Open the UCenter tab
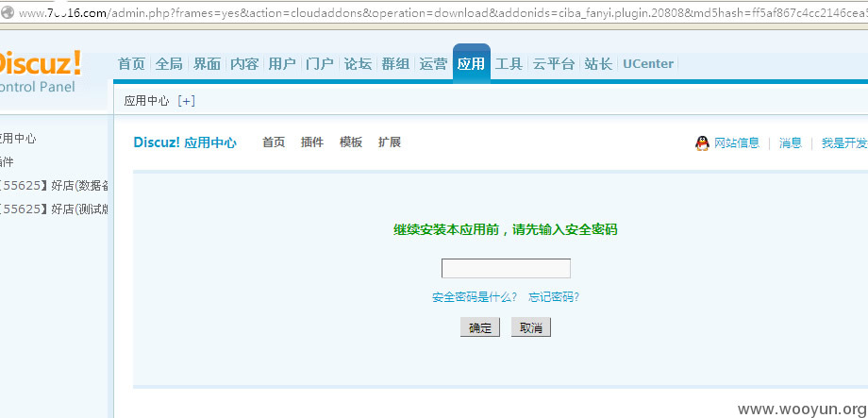 click(647, 63)
